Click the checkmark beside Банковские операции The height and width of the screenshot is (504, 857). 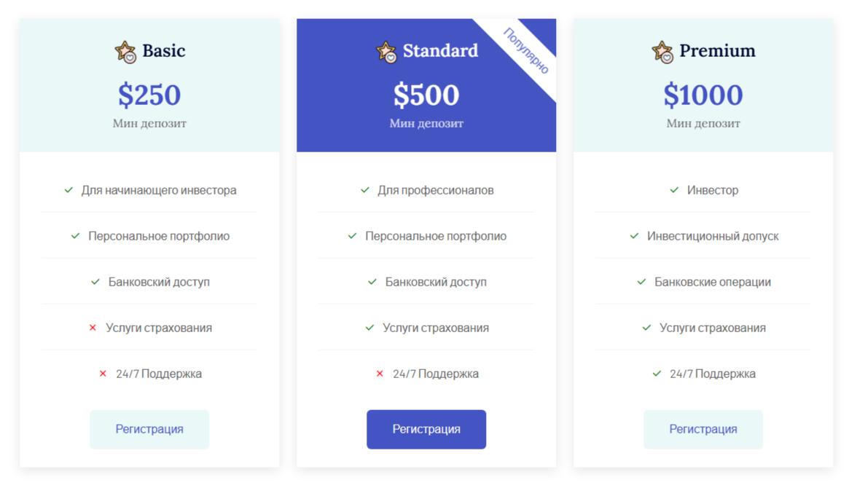coord(641,282)
